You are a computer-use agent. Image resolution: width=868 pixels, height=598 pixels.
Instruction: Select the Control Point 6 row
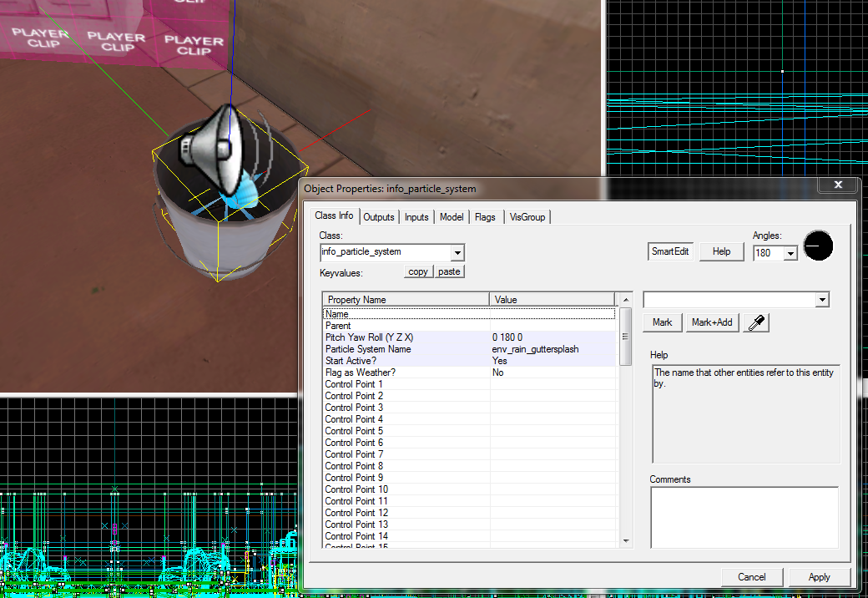tap(469, 443)
